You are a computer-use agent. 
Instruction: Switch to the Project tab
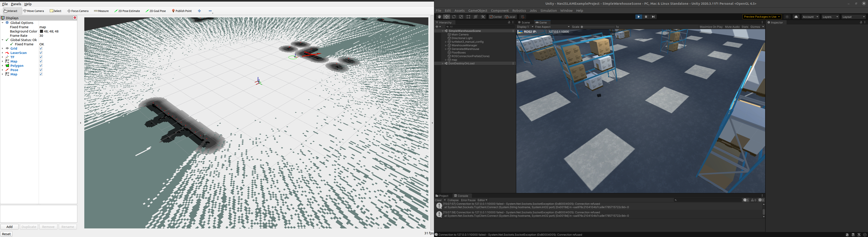(442, 196)
